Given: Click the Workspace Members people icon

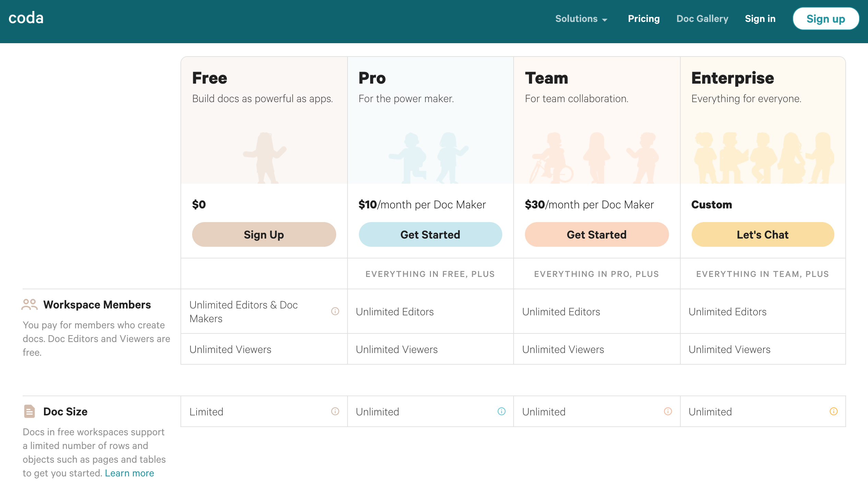Looking at the screenshot, I should (30, 304).
